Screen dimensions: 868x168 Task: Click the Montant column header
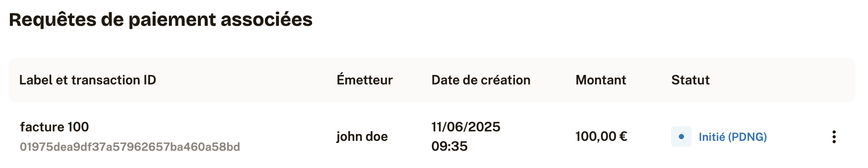point(601,80)
